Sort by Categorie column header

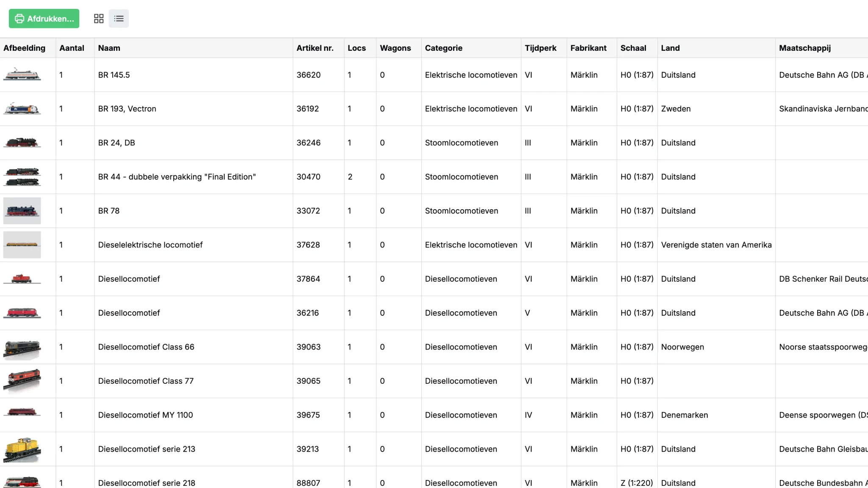(x=443, y=48)
